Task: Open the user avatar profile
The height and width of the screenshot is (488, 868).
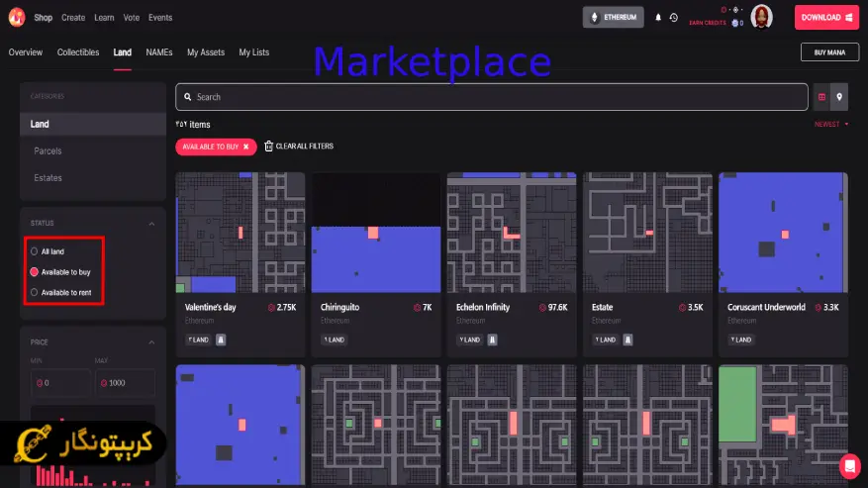Action: 761,17
